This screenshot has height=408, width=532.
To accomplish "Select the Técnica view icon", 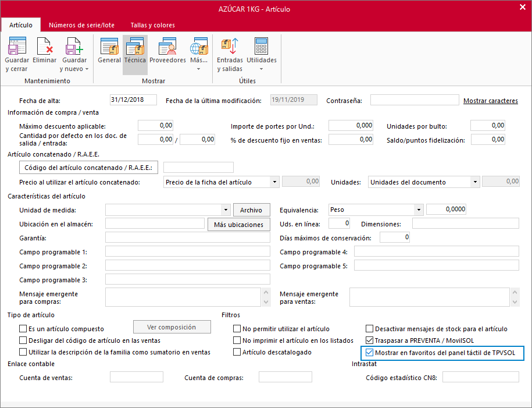I will [135, 46].
